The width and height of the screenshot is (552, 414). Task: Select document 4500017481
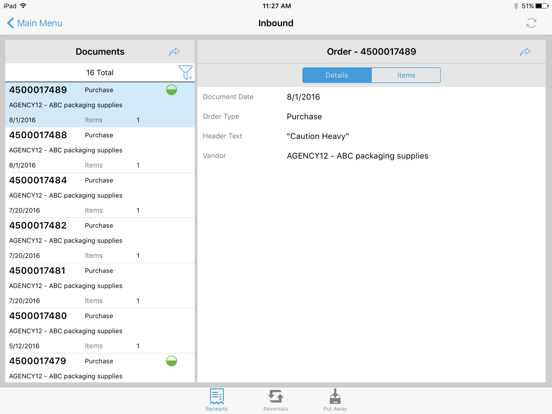point(100,285)
